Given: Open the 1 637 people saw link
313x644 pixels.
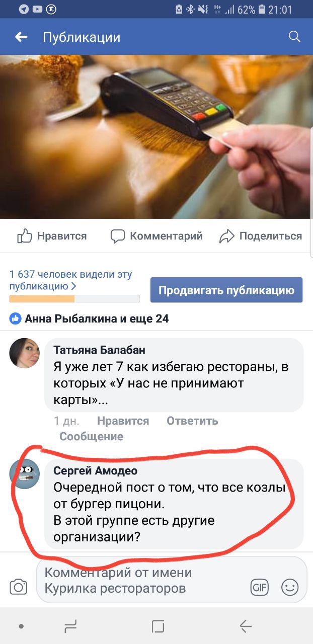Looking at the screenshot, I should [x=70, y=280].
